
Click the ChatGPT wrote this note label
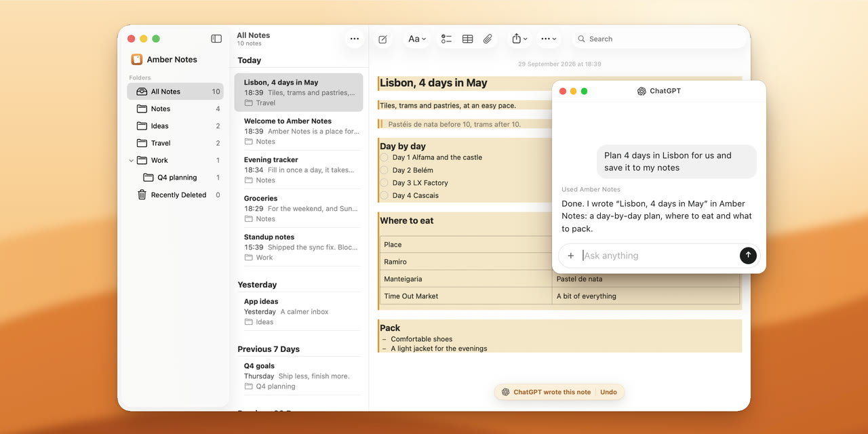pyautogui.click(x=552, y=392)
